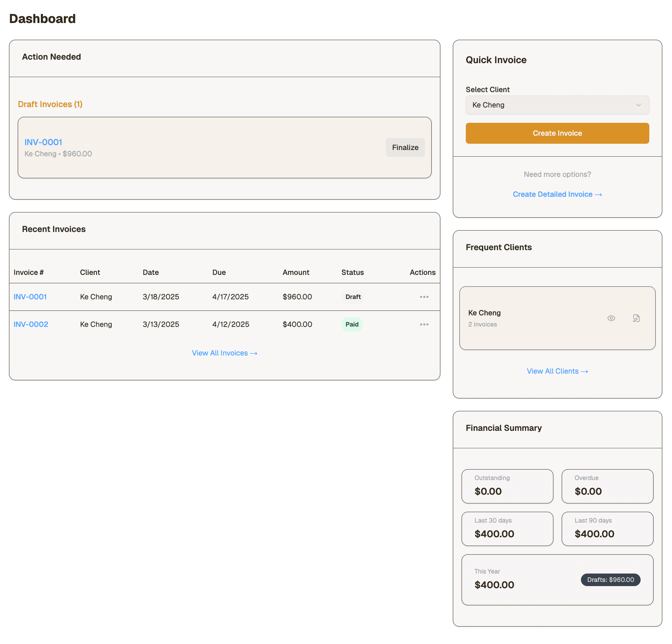Select the Outstanding summary card

tap(507, 486)
